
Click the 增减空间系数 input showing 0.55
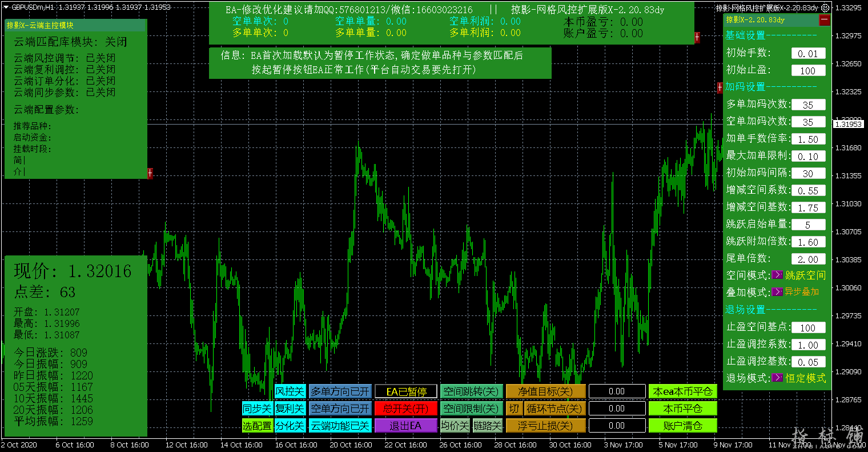[x=809, y=191]
